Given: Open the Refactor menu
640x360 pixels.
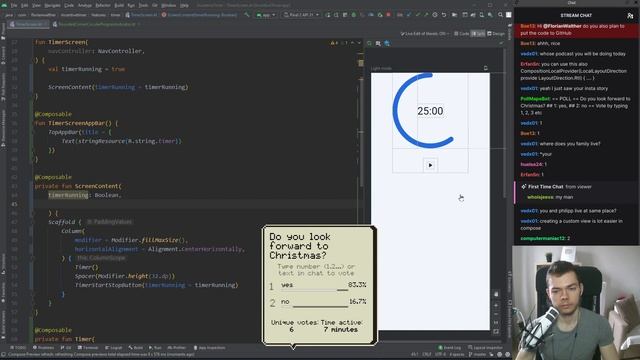Looking at the screenshot, I should tap(103, 5).
